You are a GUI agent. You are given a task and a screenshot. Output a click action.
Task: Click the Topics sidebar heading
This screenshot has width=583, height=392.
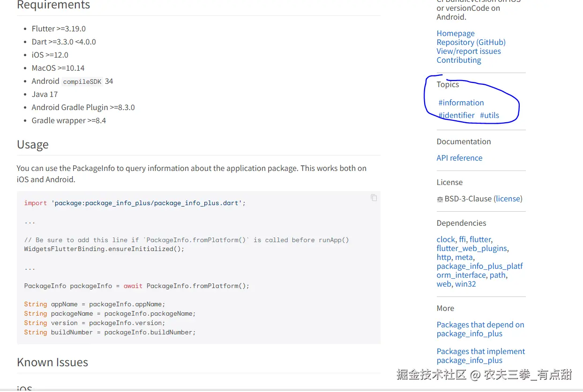click(448, 84)
